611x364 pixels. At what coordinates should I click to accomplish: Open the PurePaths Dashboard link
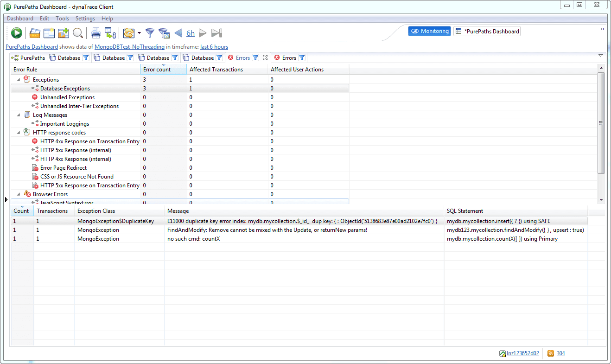[32, 47]
